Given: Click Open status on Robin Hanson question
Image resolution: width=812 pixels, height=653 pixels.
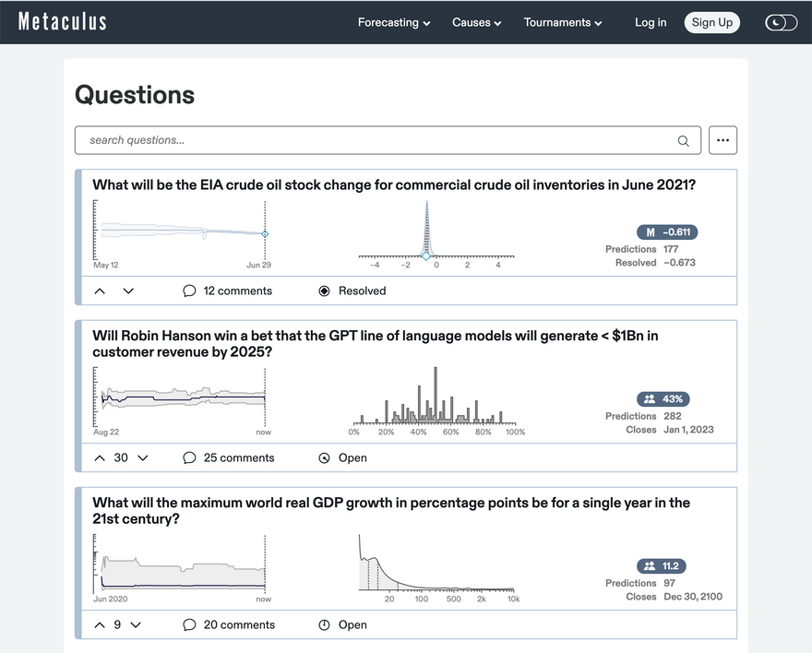Looking at the screenshot, I should [x=342, y=457].
